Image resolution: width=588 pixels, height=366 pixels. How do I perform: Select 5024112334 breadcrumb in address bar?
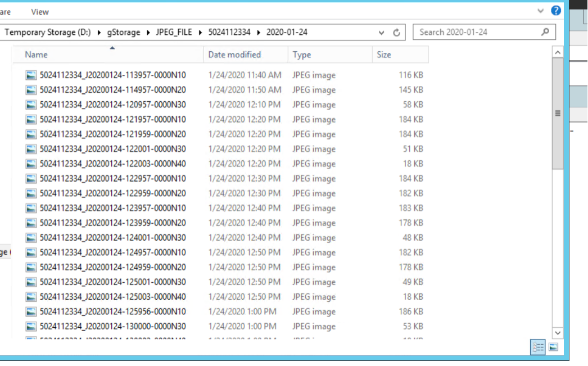click(x=229, y=32)
